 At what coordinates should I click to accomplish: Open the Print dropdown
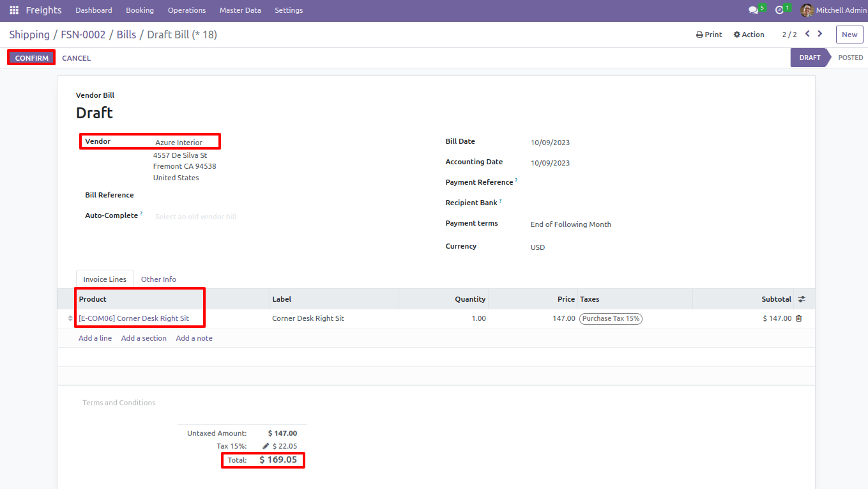[x=709, y=35]
